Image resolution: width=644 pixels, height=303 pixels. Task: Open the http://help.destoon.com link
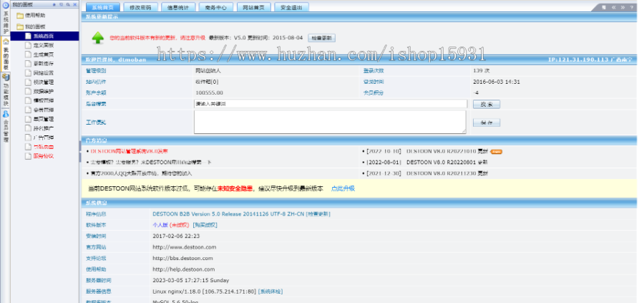[x=184, y=269]
